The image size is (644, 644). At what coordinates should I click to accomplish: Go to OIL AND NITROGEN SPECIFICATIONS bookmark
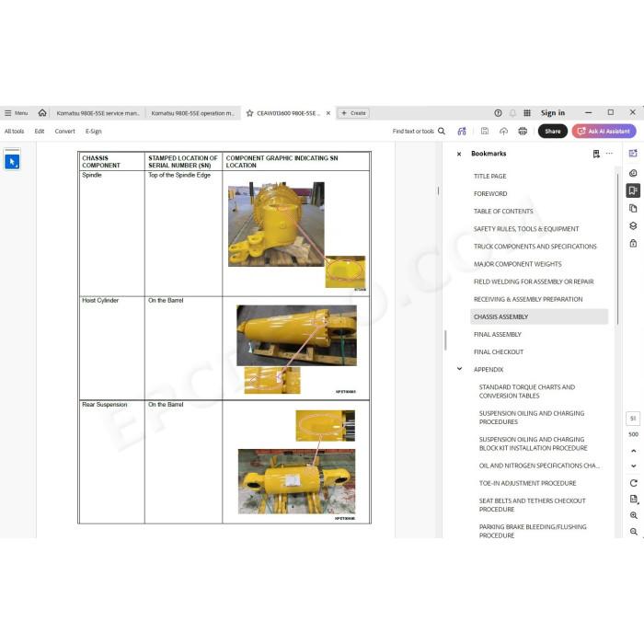pyautogui.click(x=539, y=466)
